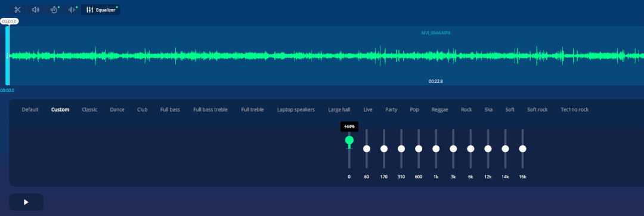Open the pitch waveform tool icon
This screenshot has height=216, width=644.
73,10
